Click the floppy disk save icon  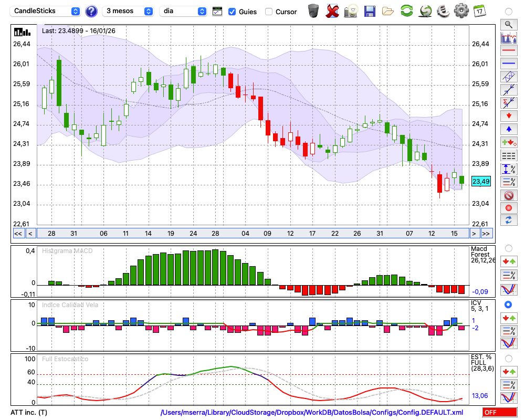pyautogui.click(x=370, y=10)
